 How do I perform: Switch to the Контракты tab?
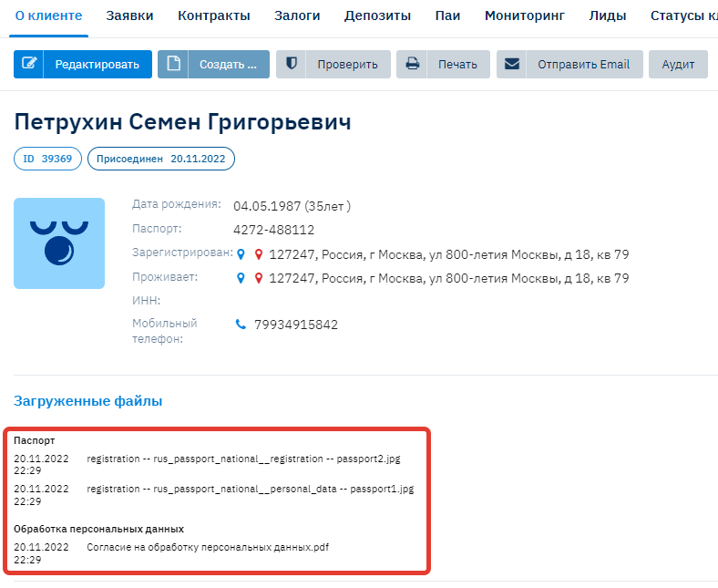(x=213, y=16)
